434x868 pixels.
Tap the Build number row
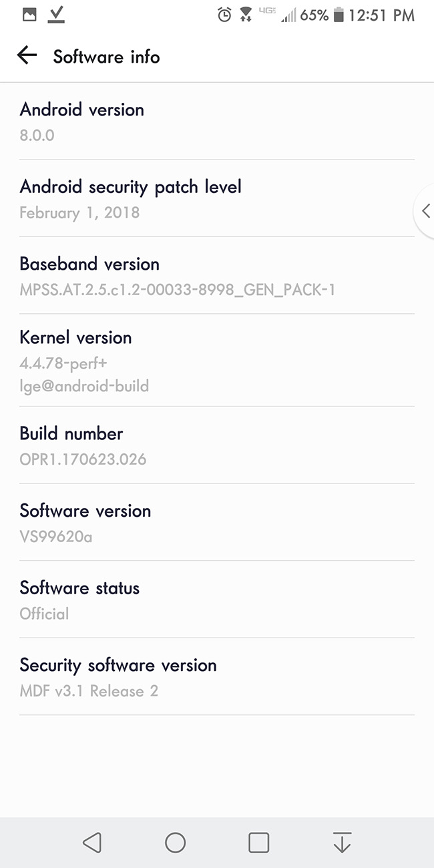click(x=217, y=445)
